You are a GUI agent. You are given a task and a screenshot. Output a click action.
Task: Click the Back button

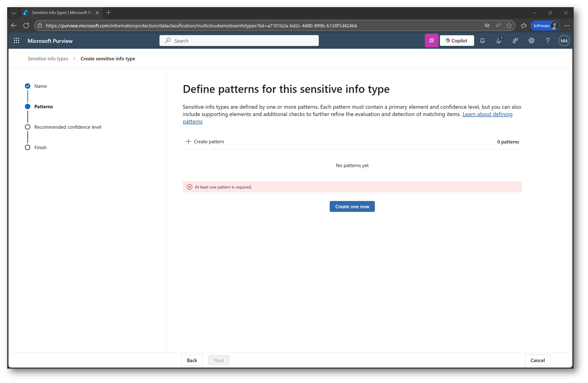[x=192, y=360]
